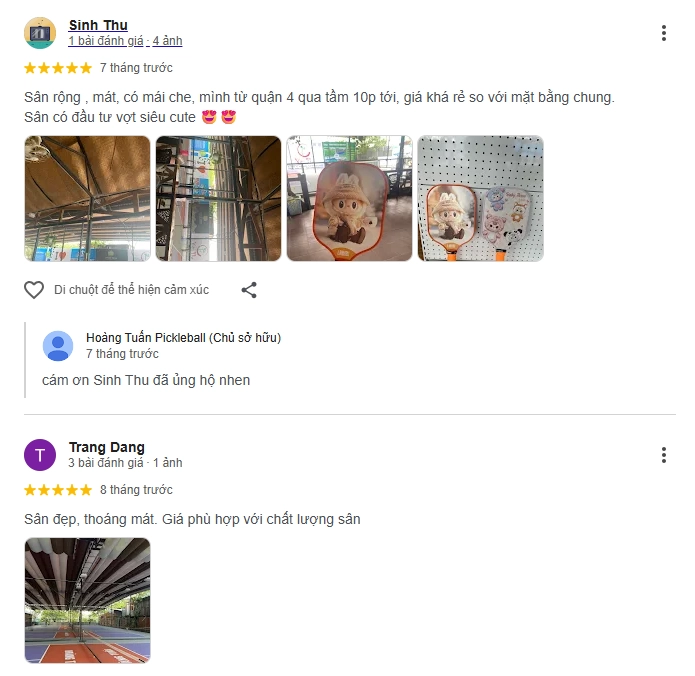Share Sinh Thu's review with the share icon
The height and width of the screenshot is (676, 695).
[x=249, y=290]
